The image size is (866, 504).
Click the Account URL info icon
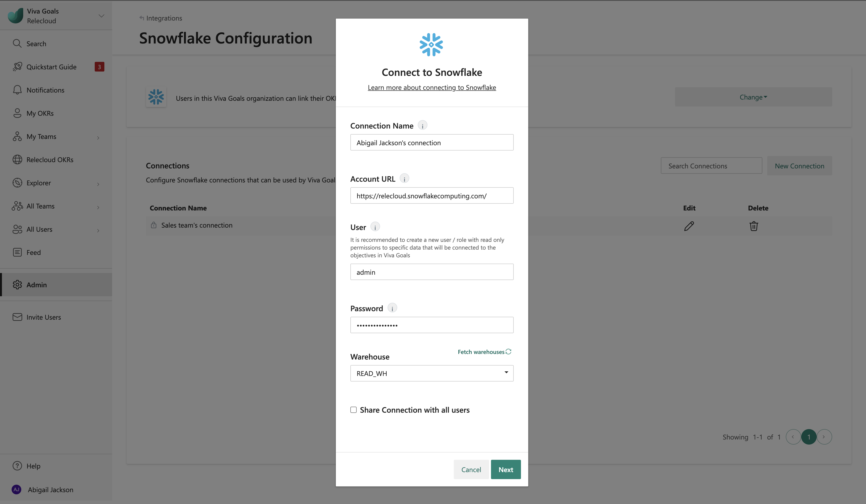click(x=404, y=179)
